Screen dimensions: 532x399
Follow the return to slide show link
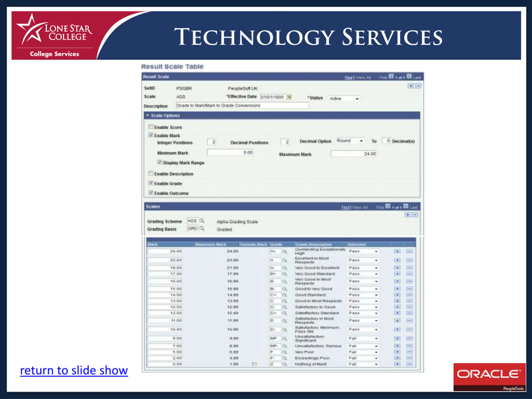[x=74, y=370]
